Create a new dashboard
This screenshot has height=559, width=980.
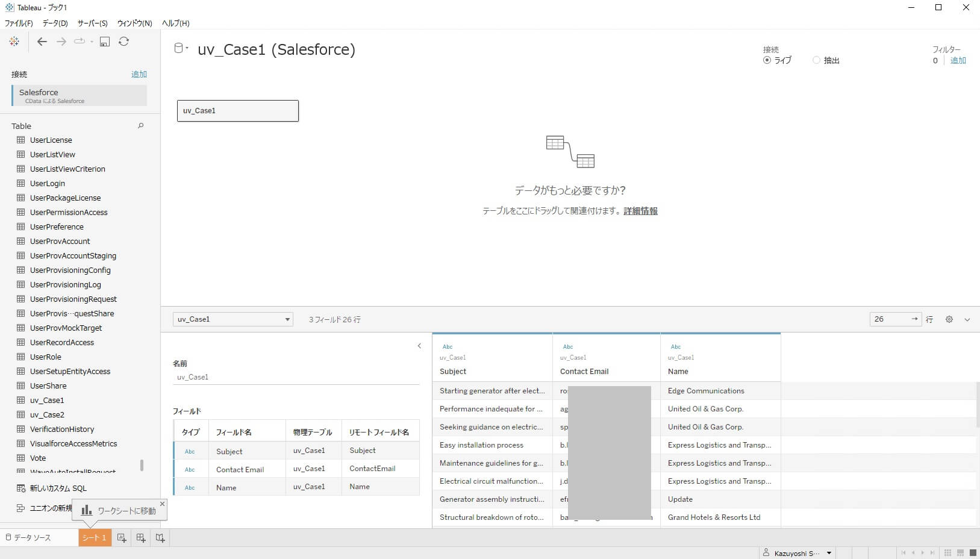click(140, 537)
